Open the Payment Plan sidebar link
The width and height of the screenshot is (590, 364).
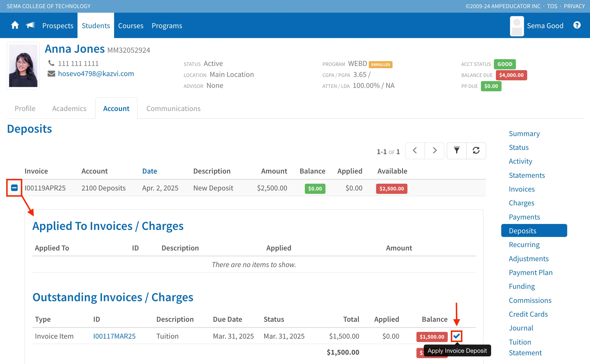click(x=531, y=272)
